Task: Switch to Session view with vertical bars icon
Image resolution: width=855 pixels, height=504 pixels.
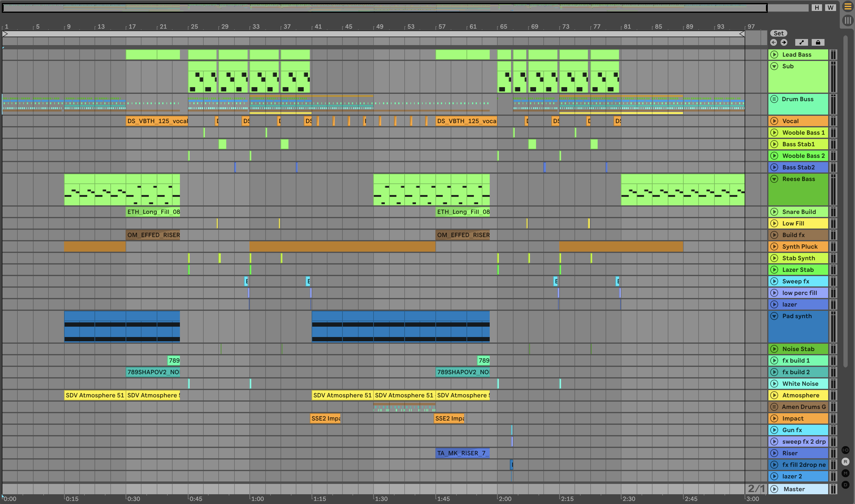Action: coord(847,20)
